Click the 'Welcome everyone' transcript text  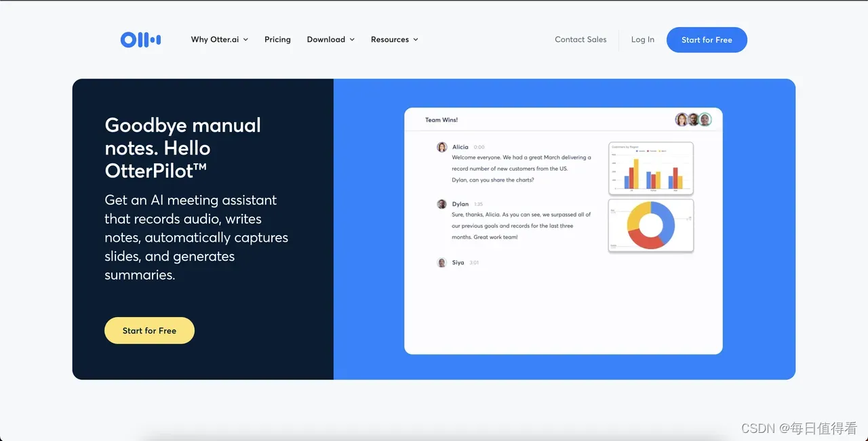point(521,169)
